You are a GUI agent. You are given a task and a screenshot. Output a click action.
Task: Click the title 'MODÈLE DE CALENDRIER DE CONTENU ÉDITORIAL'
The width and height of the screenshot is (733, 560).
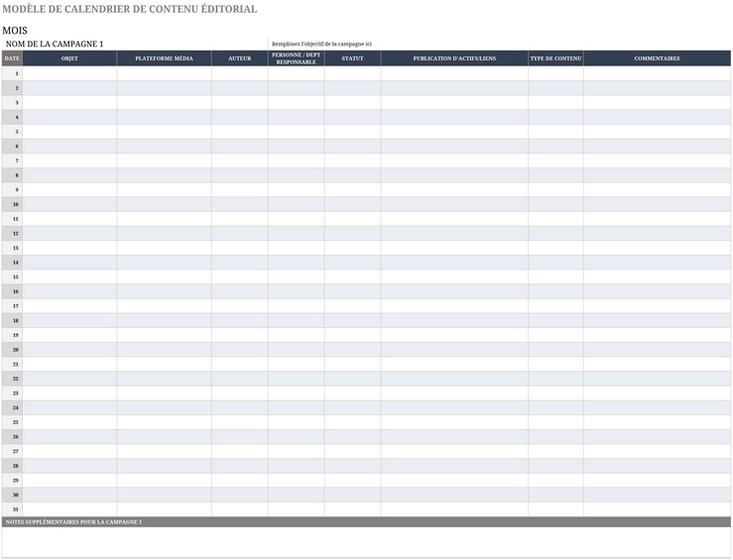(130, 9)
